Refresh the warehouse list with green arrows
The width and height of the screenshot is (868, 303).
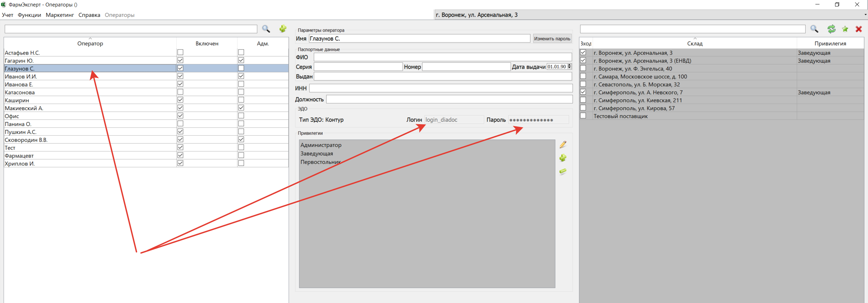coord(831,29)
